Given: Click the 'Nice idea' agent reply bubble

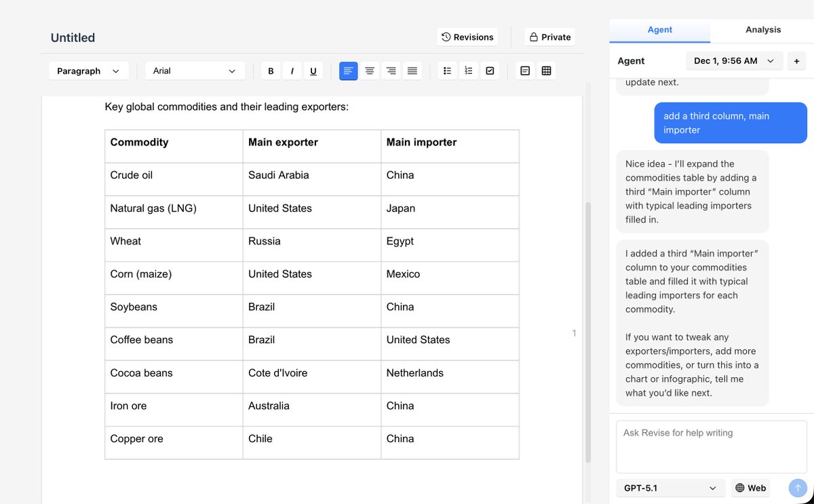Looking at the screenshot, I should [693, 191].
